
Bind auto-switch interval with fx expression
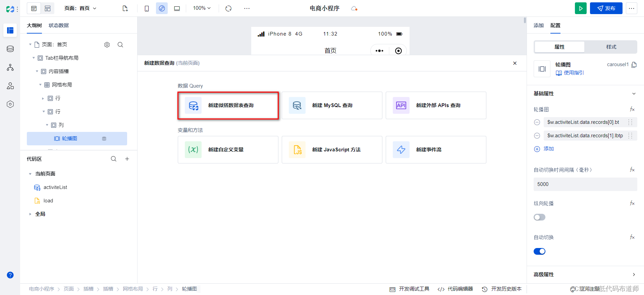632,170
